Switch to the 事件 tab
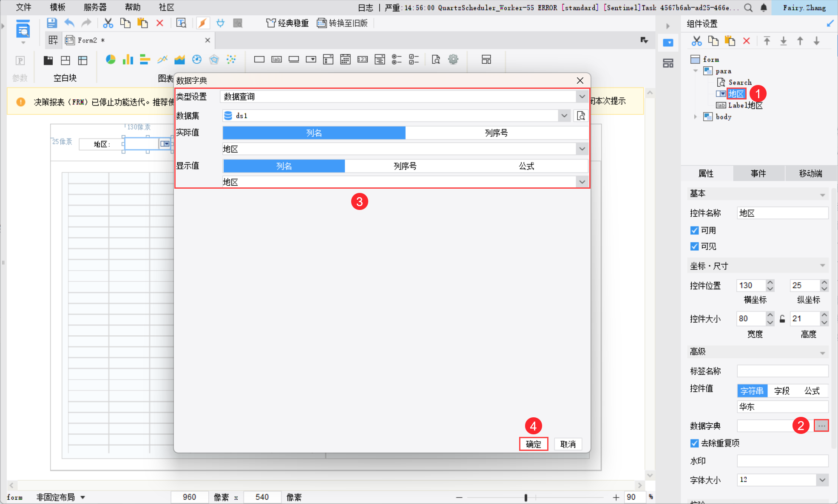Viewport: 838px width, 504px height. pos(758,173)
